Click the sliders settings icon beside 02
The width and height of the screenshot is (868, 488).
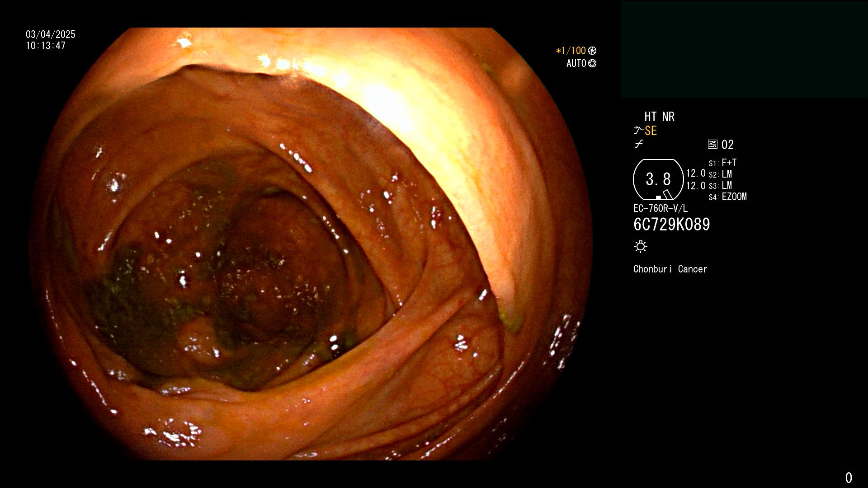[x=712, y=144]
